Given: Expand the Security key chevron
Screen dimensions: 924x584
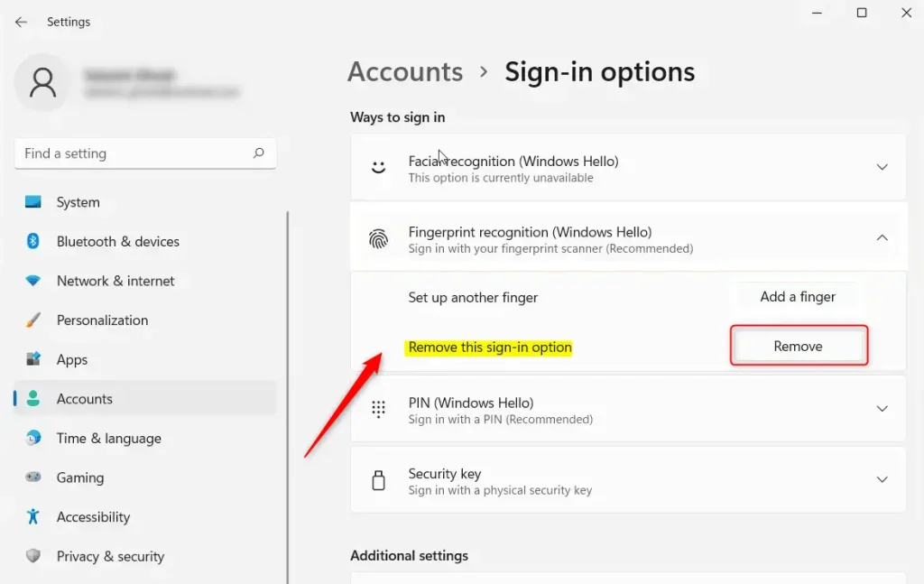Looking at the screenshot, I should click(x=882, y=480).
